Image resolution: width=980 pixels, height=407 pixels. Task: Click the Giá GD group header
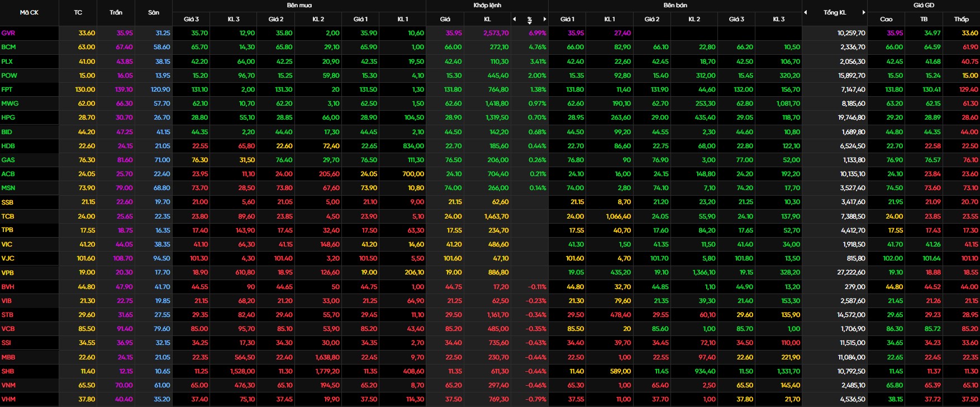[924, 5]
